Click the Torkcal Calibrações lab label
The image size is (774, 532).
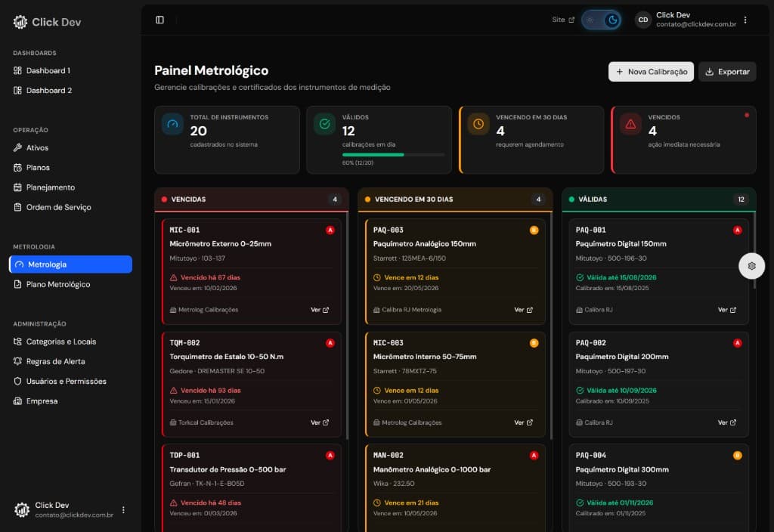(201, 422)
